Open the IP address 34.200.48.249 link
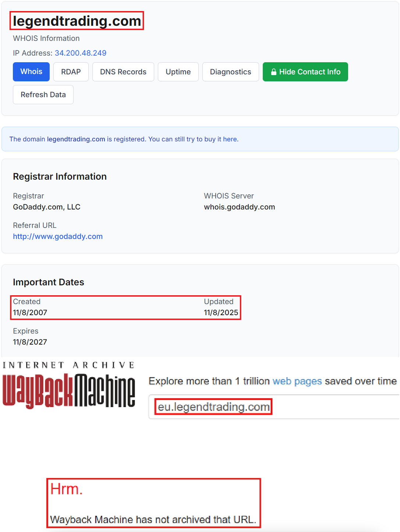The width and height of the screenshot is (400, 532). (x=81, y=53)
